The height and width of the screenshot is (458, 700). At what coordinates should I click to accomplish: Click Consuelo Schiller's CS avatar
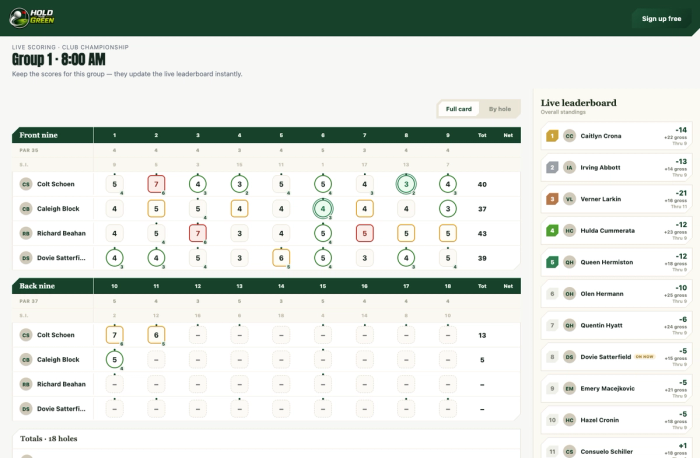tap(569, 451)
